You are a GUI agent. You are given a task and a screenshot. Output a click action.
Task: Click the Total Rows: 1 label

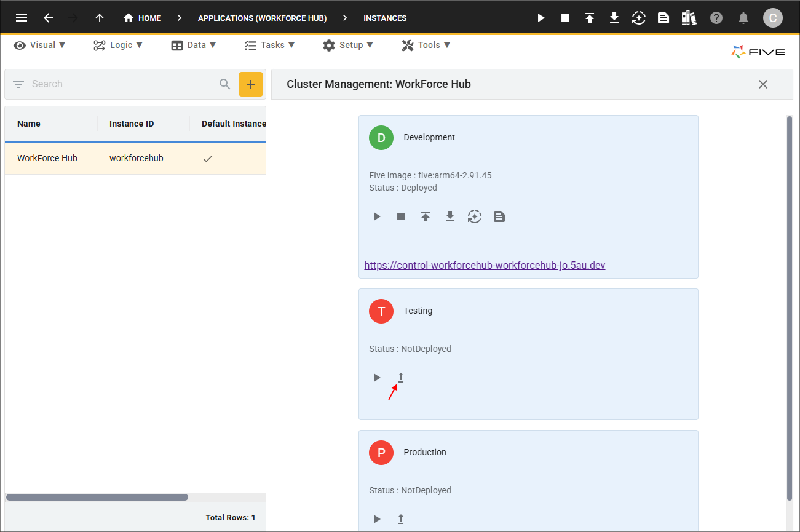click(231, 518)
